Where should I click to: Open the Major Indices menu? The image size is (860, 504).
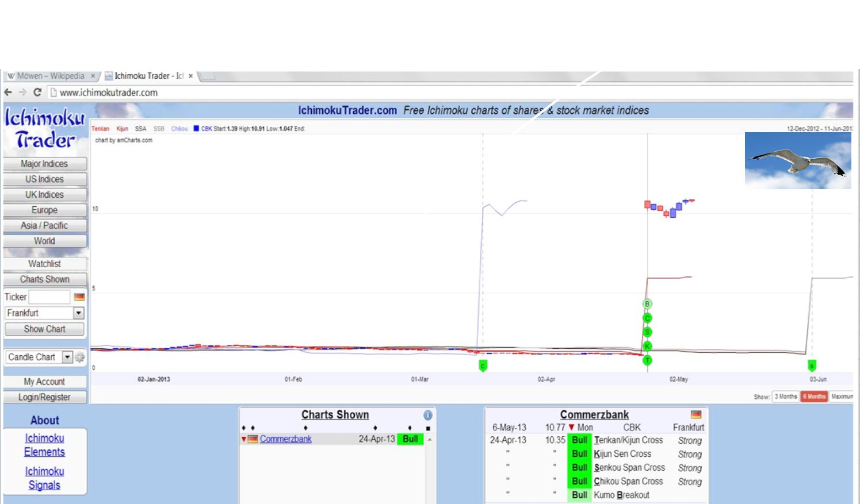pyautogui.click(x=45, y=164)
